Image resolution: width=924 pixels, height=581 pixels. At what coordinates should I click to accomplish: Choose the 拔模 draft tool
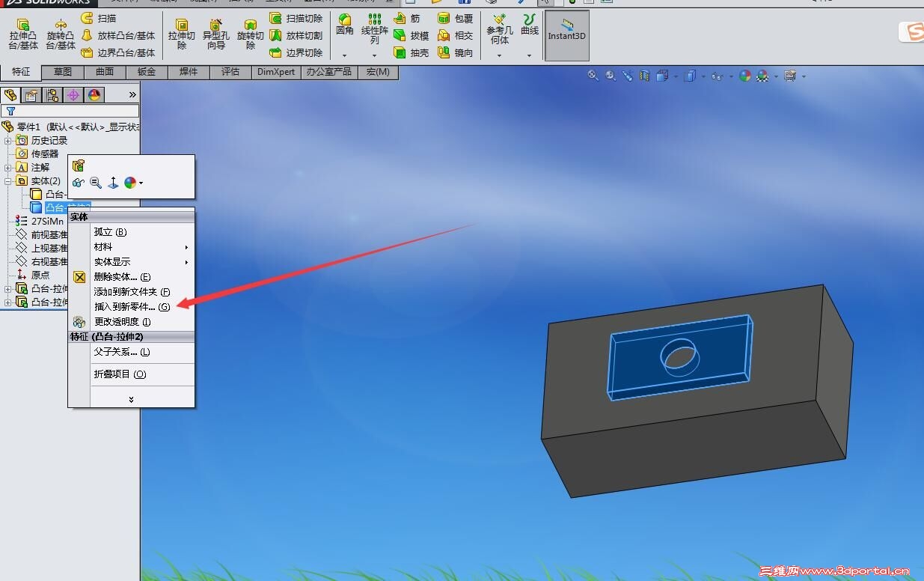pyautogui.click(x=411, y=35)
